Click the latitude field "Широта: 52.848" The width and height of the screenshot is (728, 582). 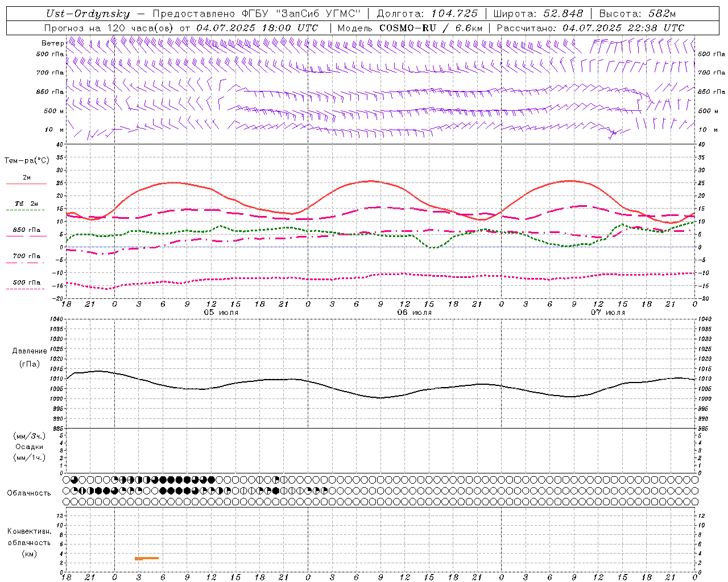point(538,14)
